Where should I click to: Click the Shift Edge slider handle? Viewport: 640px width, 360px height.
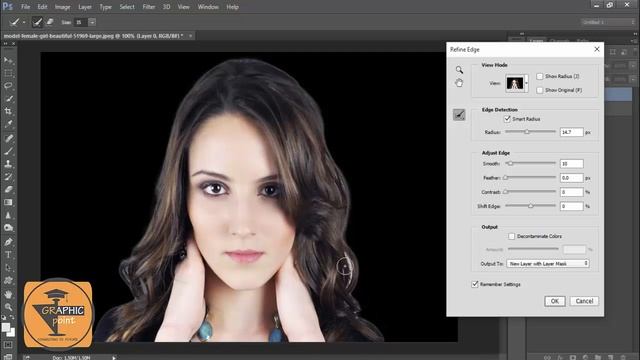click(x=531, y=206)
